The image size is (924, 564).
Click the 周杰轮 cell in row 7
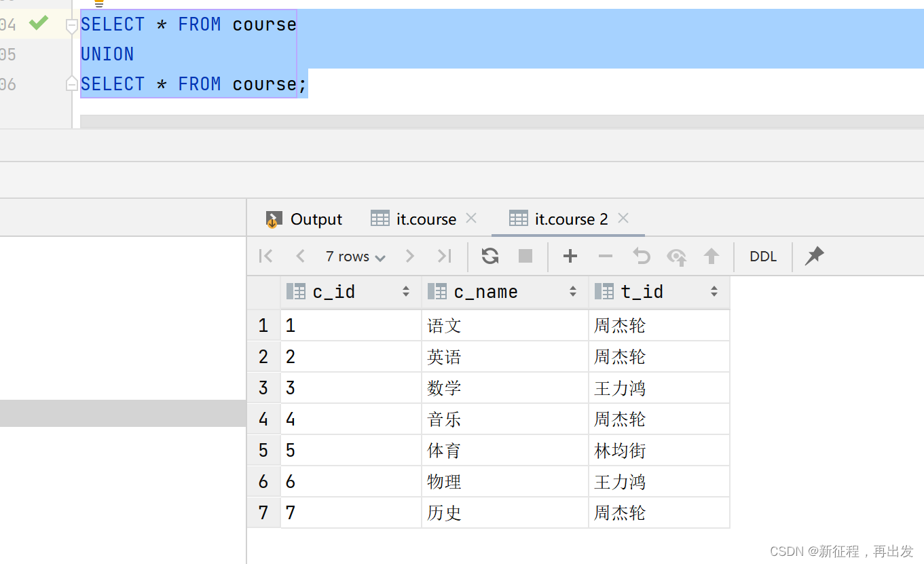(659, 513)
